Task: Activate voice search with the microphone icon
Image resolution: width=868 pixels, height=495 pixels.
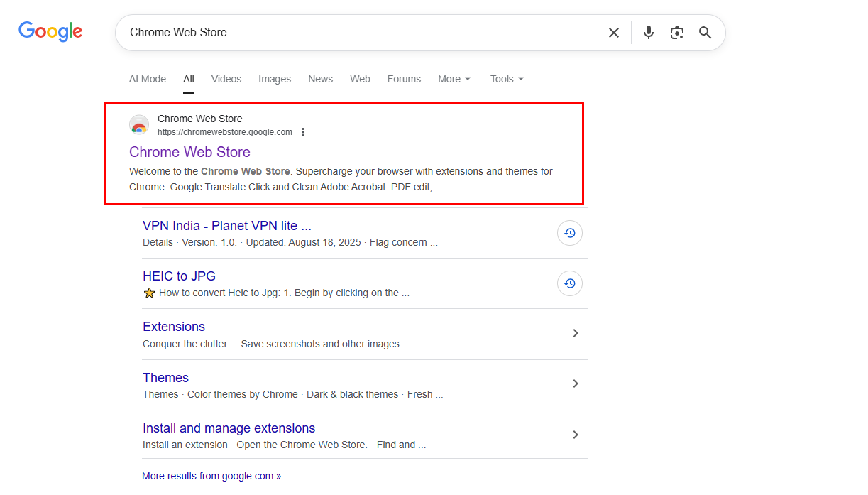Action: click(x=648, y=32)
